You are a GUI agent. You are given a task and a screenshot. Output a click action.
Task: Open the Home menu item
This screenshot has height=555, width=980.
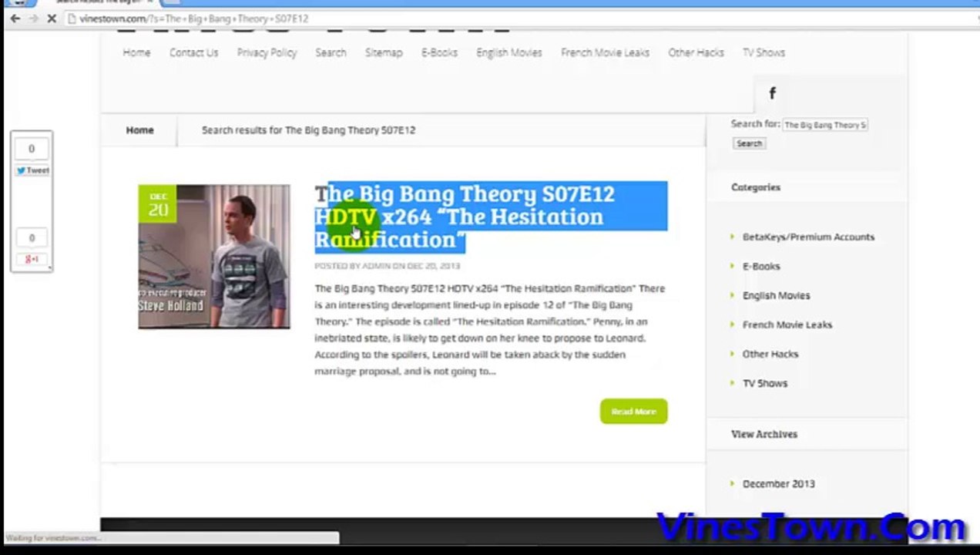click(136, 52)
